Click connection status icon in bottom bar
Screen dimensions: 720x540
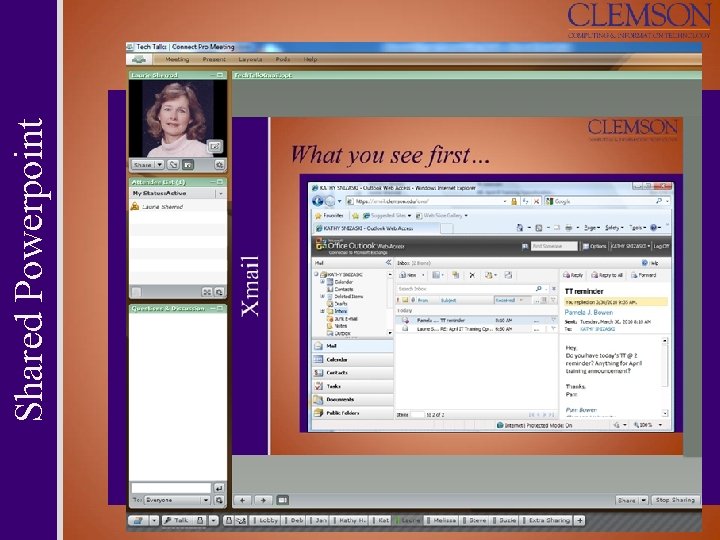[138, 520]
